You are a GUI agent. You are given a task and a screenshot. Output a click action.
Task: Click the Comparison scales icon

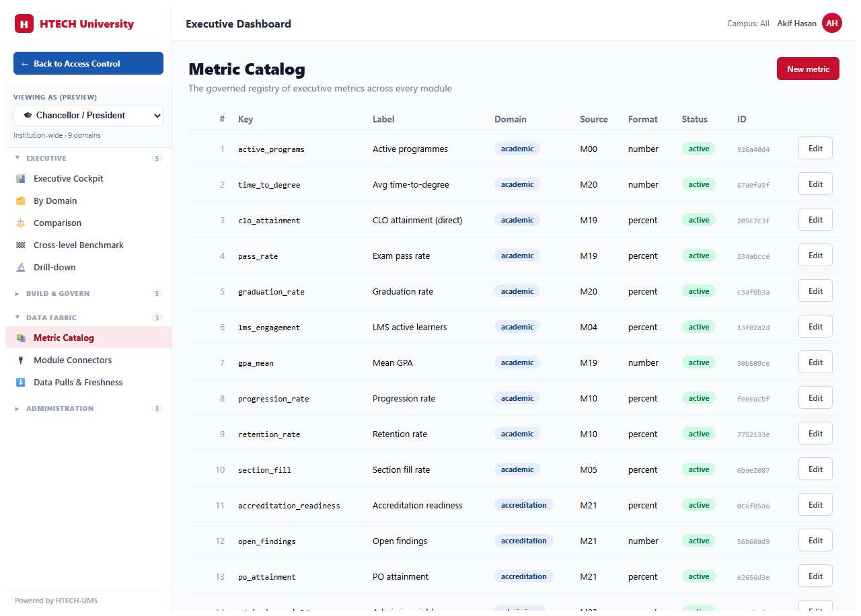20,223
